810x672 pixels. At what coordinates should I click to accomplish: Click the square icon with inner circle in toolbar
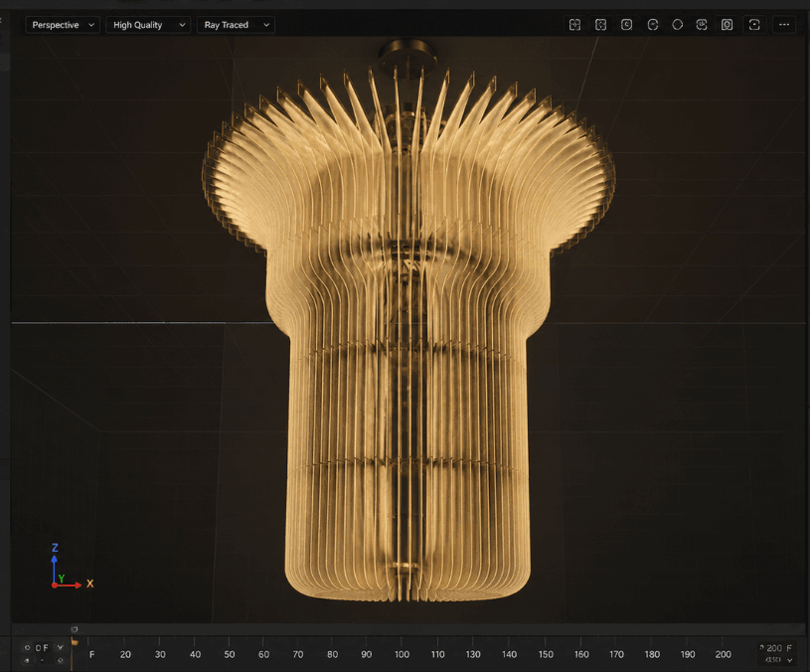(727, 25)
